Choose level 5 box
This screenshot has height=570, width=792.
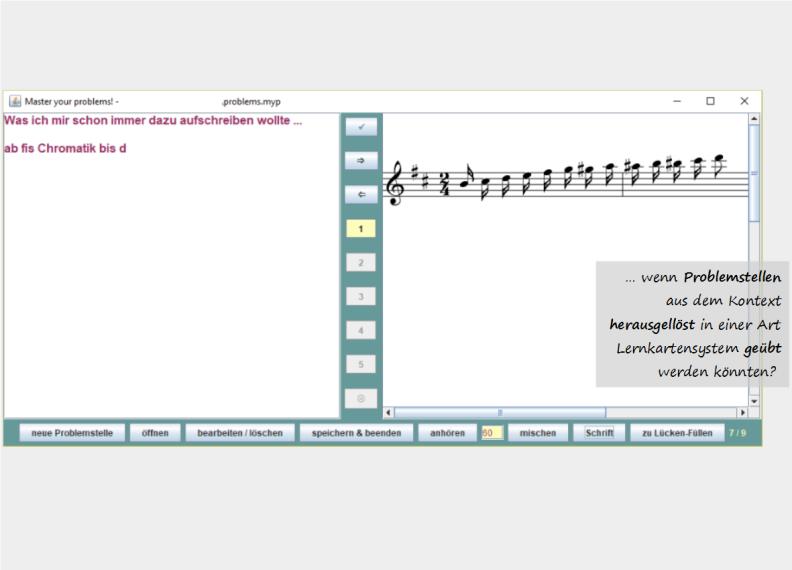pos(361,364)
